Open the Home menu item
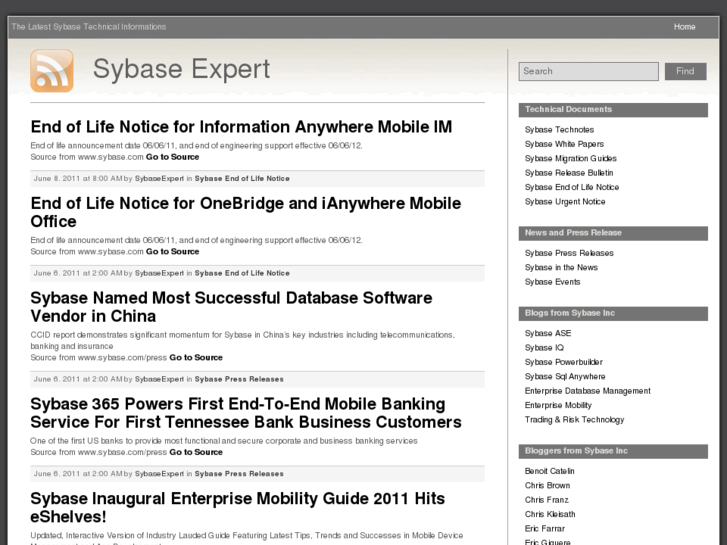Screen dimensions: 727x545 [684, 27]
